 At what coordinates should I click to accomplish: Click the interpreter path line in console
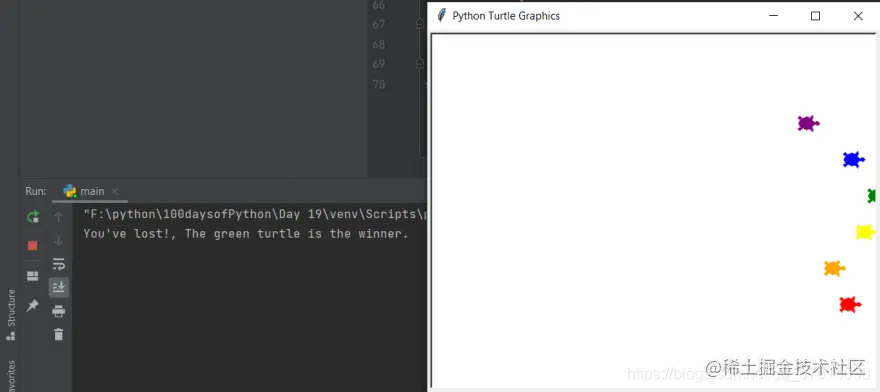pos(255,214)
